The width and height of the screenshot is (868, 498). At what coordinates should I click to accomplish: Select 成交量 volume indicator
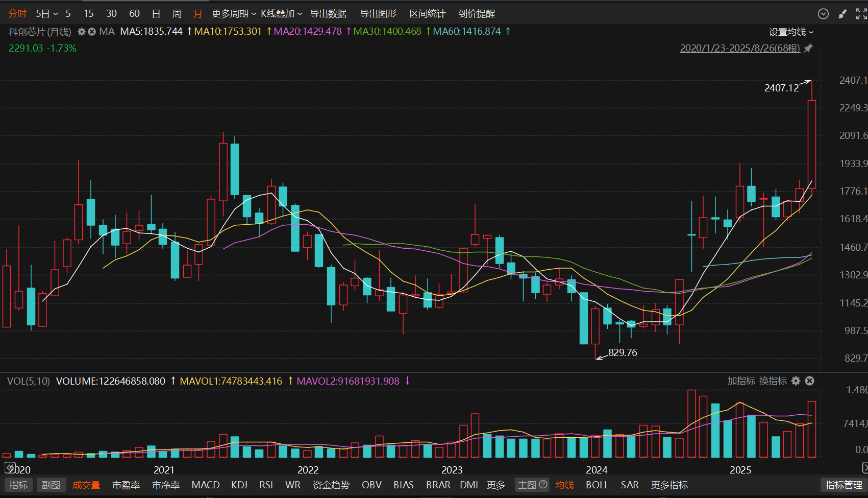(x=86, y=485)
